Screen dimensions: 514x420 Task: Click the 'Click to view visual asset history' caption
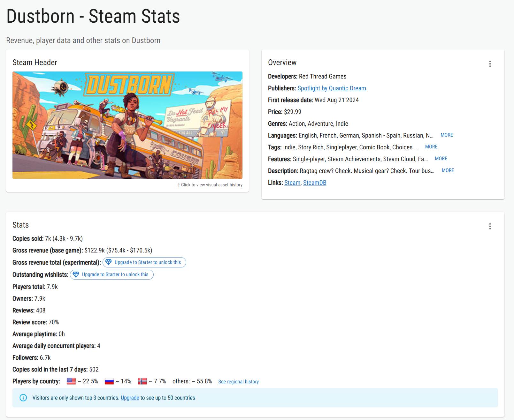pos(210,185)
